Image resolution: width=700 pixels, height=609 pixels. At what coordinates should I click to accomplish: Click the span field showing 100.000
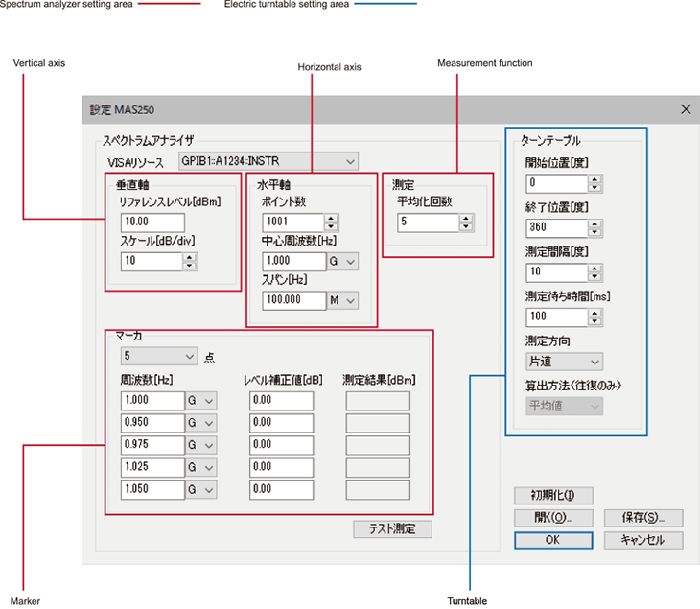tap(294, 300)
